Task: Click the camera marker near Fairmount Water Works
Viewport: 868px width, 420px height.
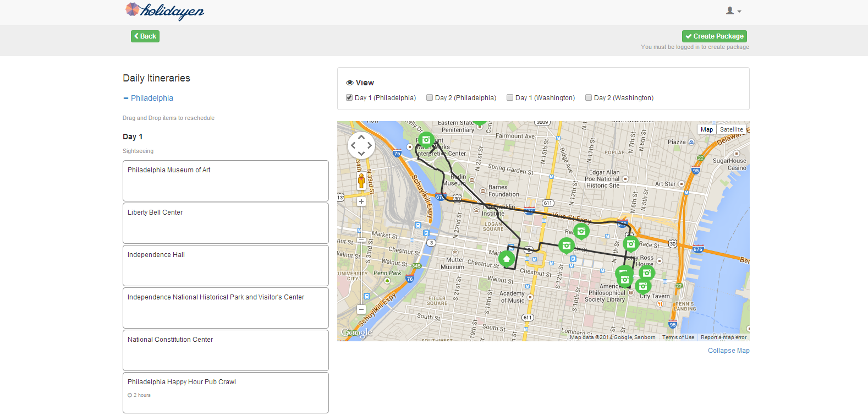Action: click(x=426, y=140)
